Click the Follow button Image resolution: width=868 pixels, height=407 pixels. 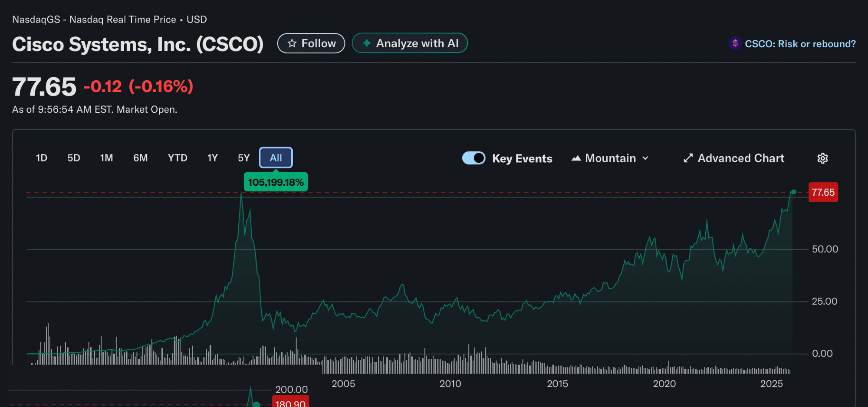[311, 43]
